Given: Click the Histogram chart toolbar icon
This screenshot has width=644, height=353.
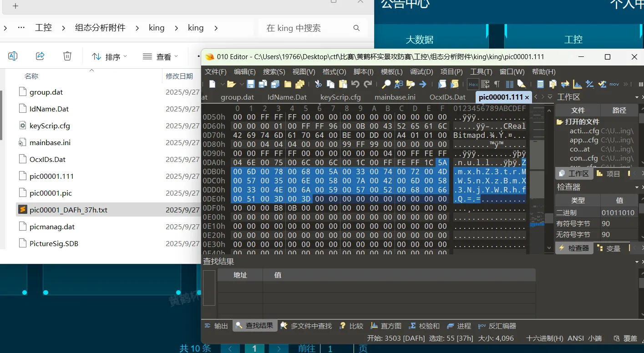Looking at the screenshot, I should [x=577, y=84].
